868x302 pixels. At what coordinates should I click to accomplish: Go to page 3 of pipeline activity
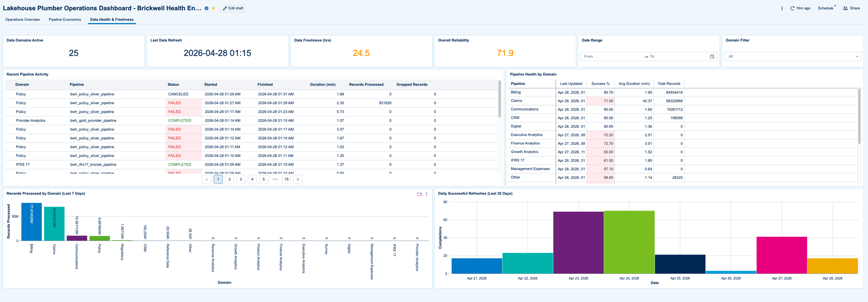[241, 179]
